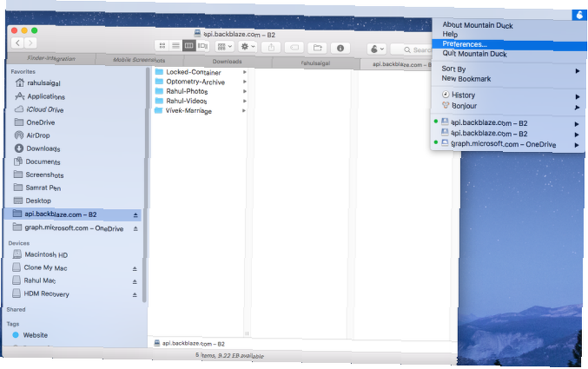The image size is (588, 369).
Task: Open the gear Action menu
Action: tap(248, 46)
